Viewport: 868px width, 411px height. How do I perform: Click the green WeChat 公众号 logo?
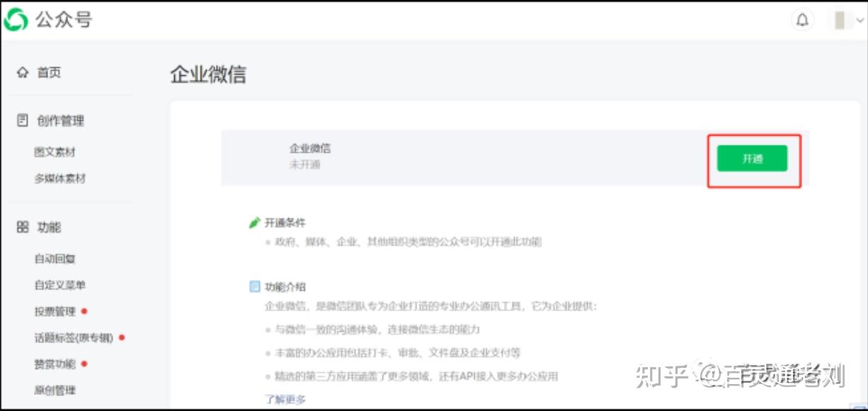click(16, 20)
